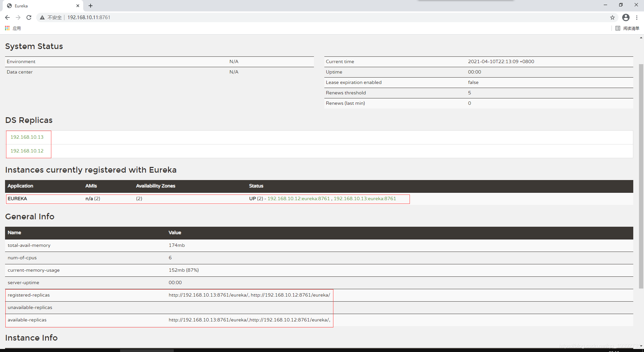Click the num-of-cpus row name

(22, 258)
